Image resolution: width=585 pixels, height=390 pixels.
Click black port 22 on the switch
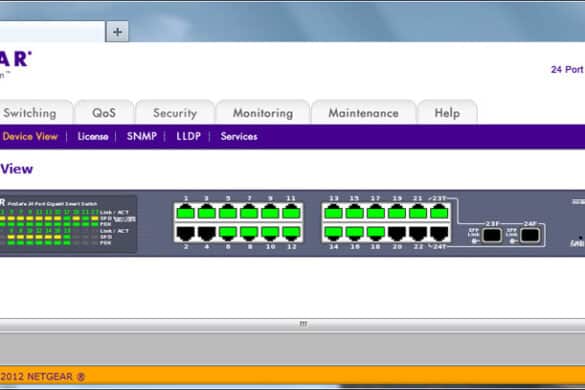point(418,233)
